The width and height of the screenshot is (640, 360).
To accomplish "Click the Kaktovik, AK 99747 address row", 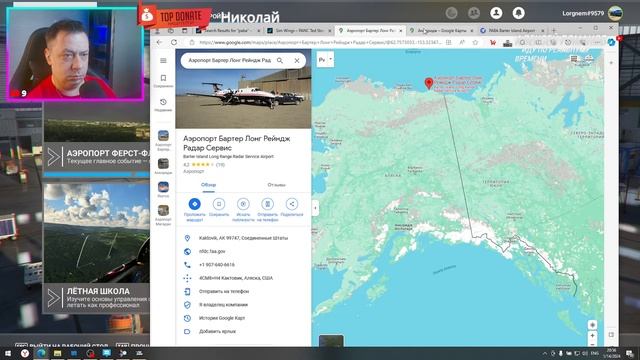I will click(x=243, y=238).
